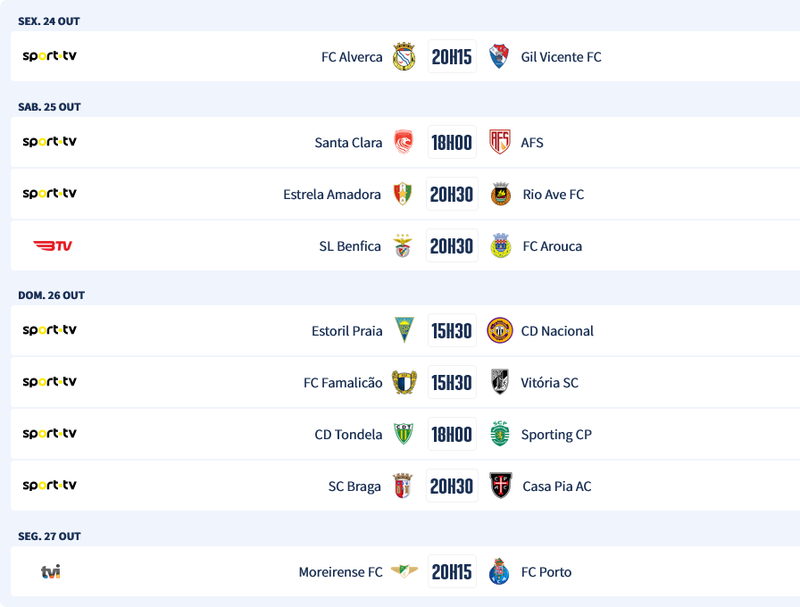This screenshot has width=800, height=607.
Task: Open the Estrela Amadora team link
Action: pos(332,194)
